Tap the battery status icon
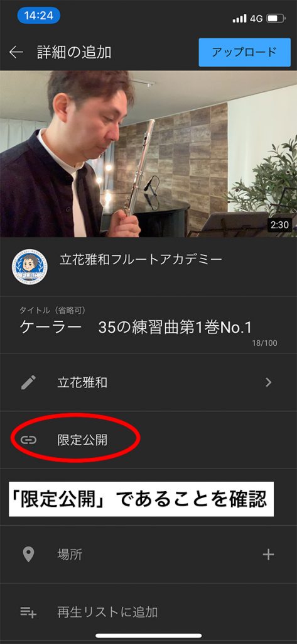The image size is (297, 644). pos(275,18)
